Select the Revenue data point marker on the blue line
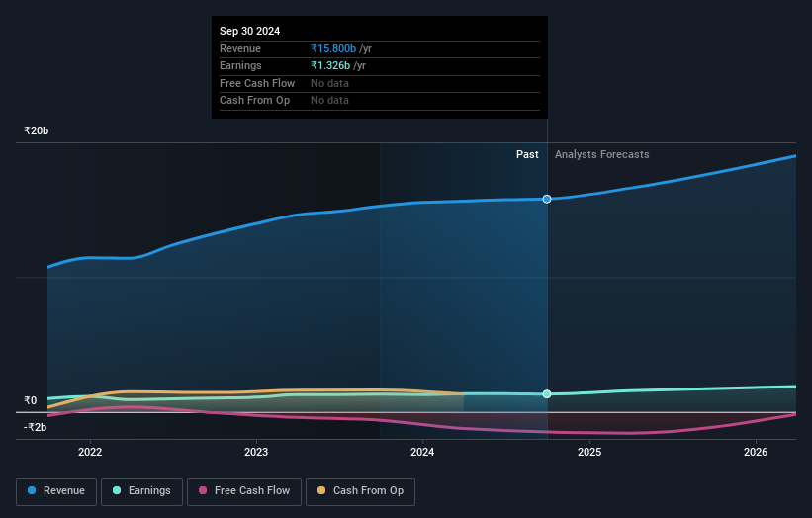This screenshot has height=518, width=812. coord(547,200)
